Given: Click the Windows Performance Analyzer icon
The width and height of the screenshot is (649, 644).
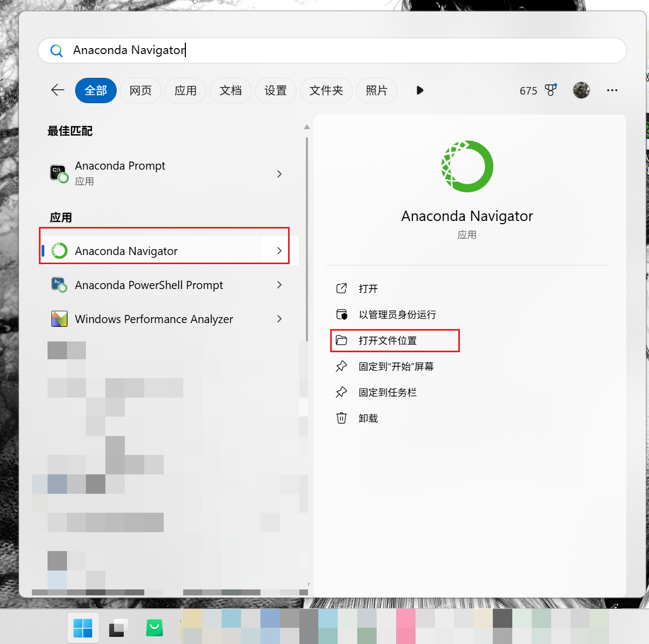Looking at the screenshot, I should tap(59, 319).
